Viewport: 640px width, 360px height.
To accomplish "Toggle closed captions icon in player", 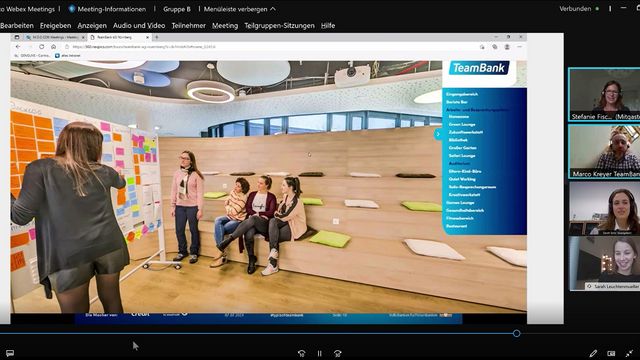I will (611, 353).
